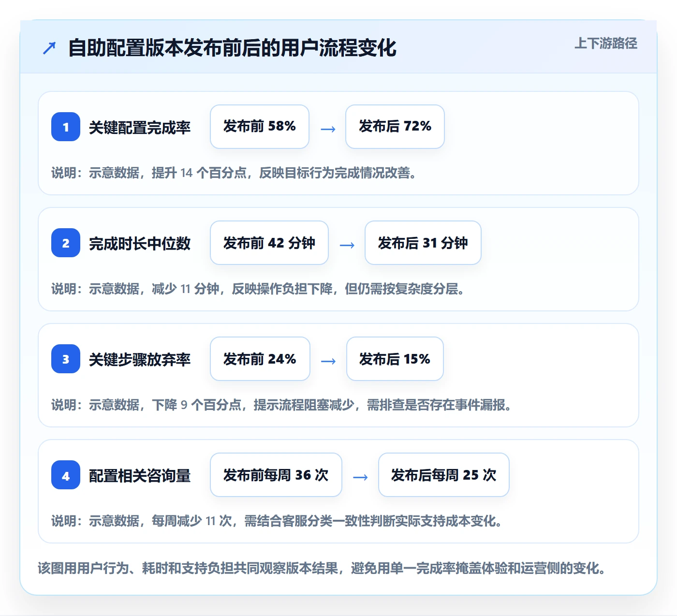Click the note about 每周减少 11 次
Screen dimensions: 677x616
coord(277,521)
